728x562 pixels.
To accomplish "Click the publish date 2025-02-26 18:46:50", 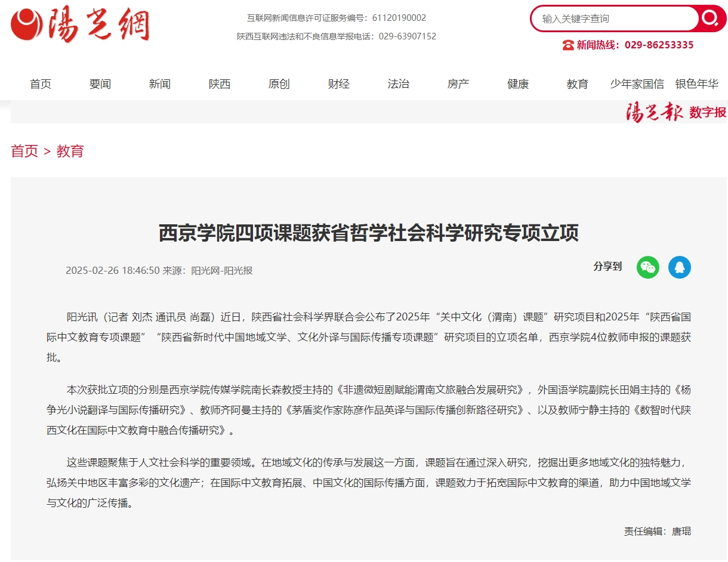I will tap(113, 270).
